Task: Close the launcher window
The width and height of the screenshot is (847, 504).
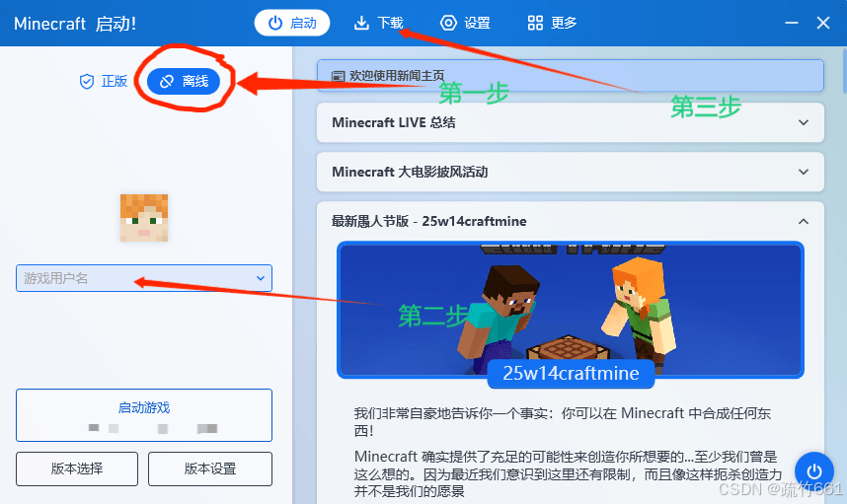Action: pos(822,23)
